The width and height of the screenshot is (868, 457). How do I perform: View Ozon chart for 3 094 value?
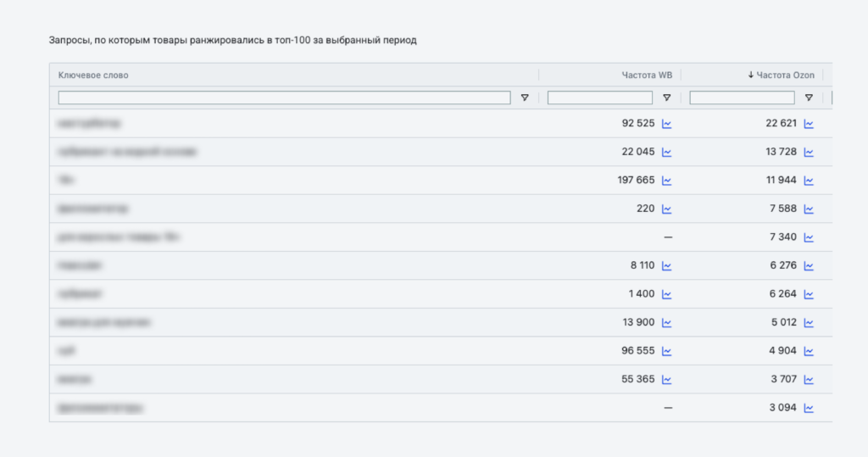(x=809, y=408)
